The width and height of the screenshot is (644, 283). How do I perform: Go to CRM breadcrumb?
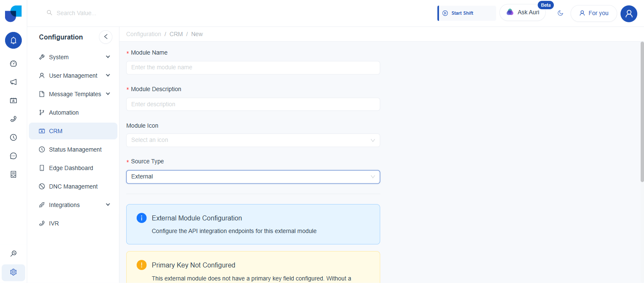click(176, 34)
